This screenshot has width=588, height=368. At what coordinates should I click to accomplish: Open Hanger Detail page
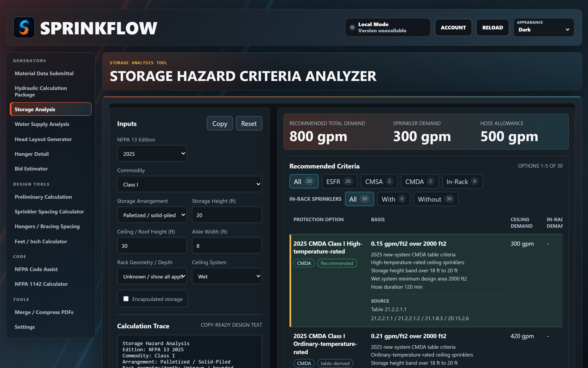[x=51, y=154]
